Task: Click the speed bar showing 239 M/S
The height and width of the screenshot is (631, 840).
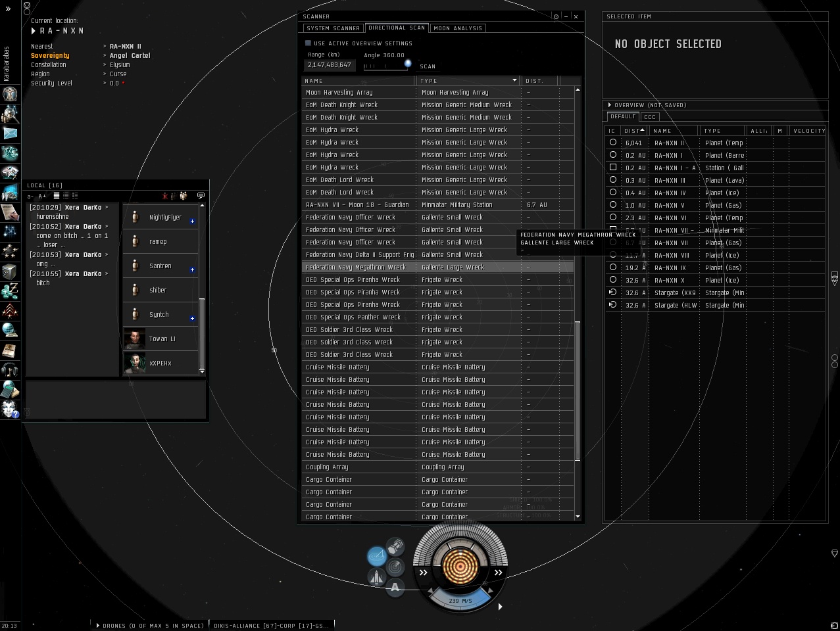Action: pyautogui.click(x=460, y=600)
